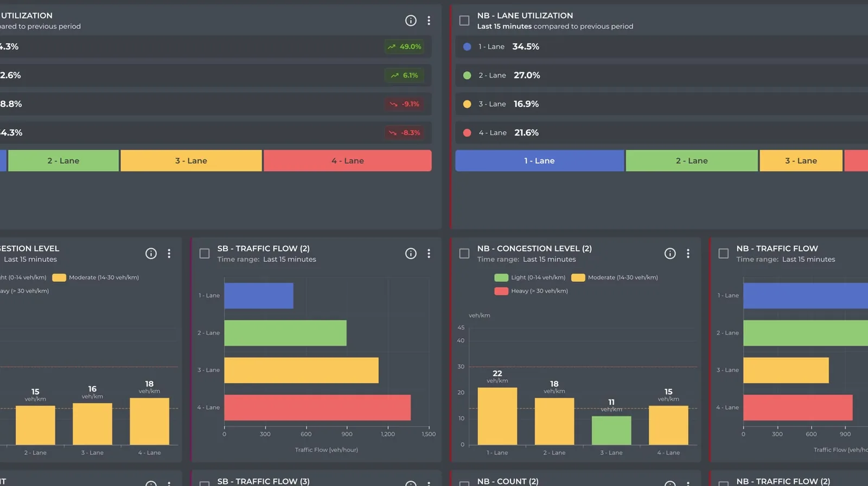Show info for SB Congestion Level panel
The height and width of the screenshot is (486, 868).
pyautogui.click(x=151, y=253)
